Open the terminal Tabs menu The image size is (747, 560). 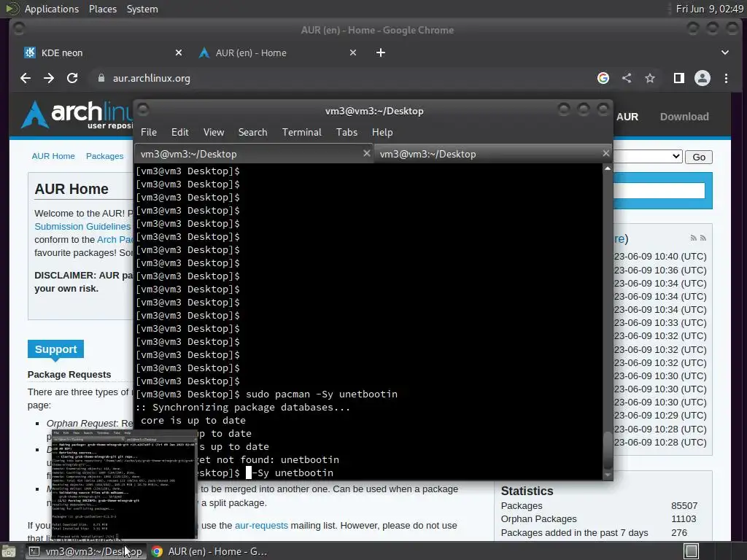click(x=347, y=133)
